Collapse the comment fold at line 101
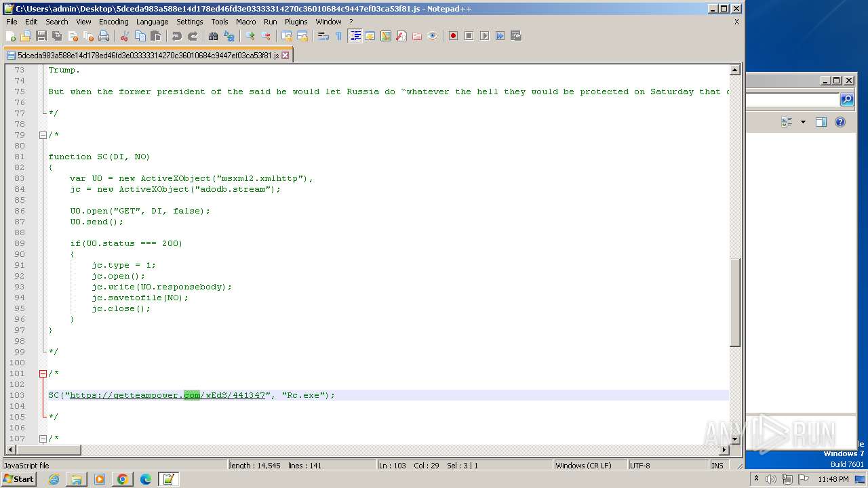The image size is (868, 488). pyautogui.click(x=43, y=373)
